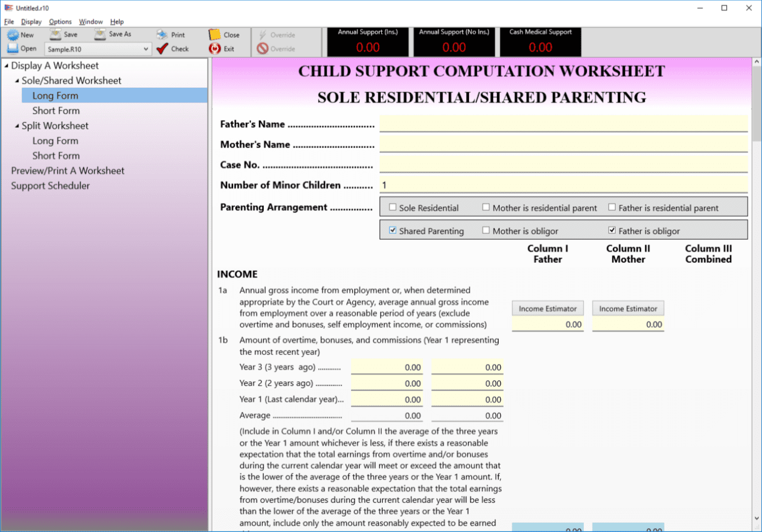
Task: Open the Sample.R10 file dropdown
Action: [145, 49]
